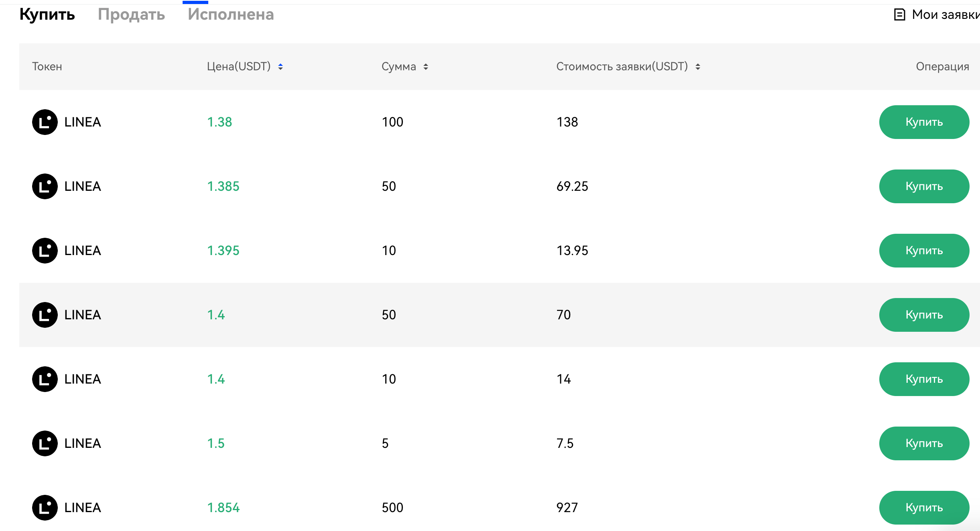Click order value 13.95

572,251
